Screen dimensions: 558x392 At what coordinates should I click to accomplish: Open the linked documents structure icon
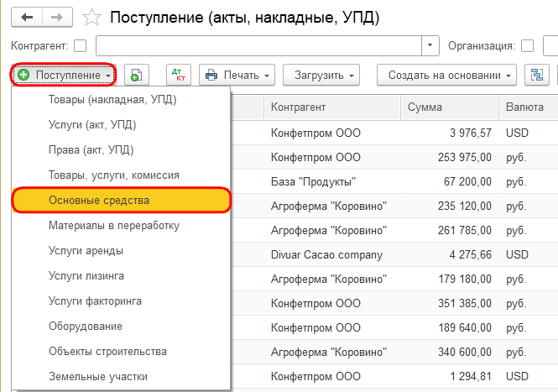click(x=537, y=75)
